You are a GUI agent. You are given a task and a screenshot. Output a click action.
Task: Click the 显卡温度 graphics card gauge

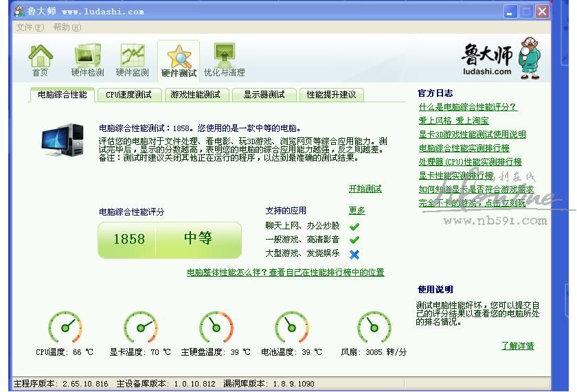(140, 327)
